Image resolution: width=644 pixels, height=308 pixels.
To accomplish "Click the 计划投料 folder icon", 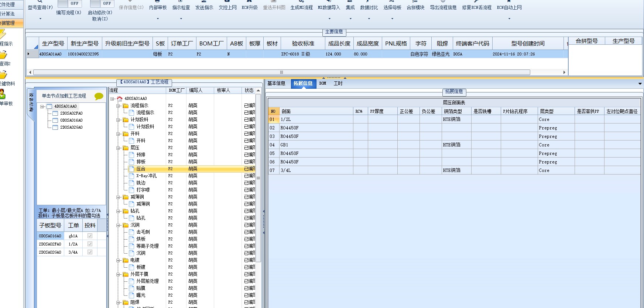I will coord(126,119).
